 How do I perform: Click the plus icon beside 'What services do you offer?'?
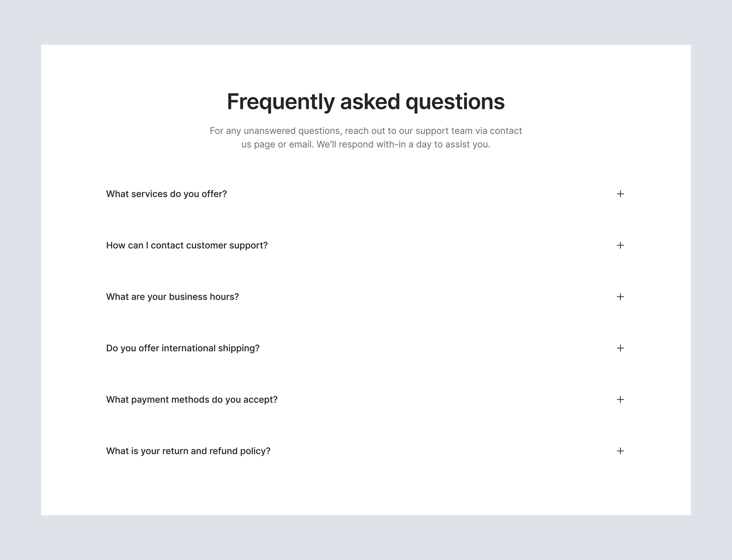tap(620, 194)
